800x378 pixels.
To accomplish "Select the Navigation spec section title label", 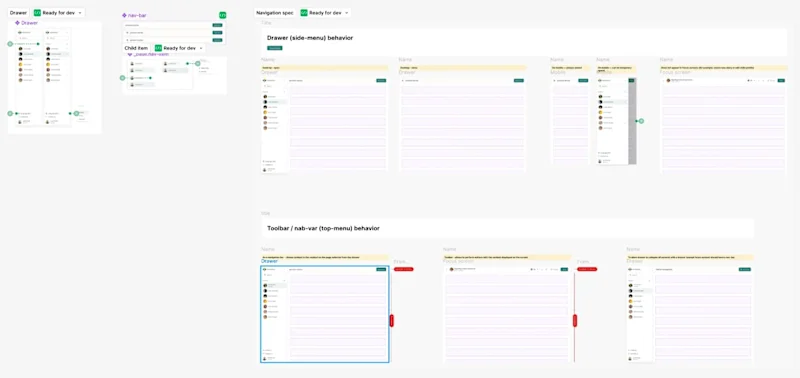I will pyautogui.click(x=275, y=13).
